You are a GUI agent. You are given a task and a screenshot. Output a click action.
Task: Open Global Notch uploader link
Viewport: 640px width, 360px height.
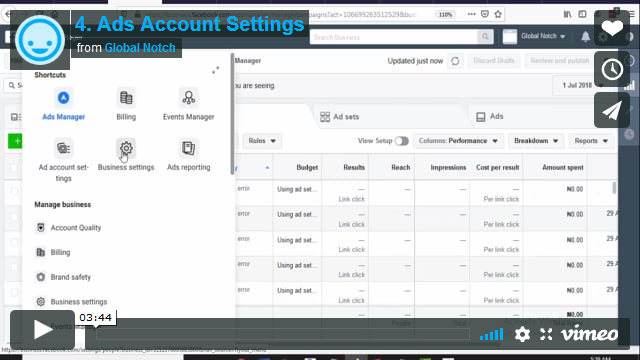click(140, 48)
